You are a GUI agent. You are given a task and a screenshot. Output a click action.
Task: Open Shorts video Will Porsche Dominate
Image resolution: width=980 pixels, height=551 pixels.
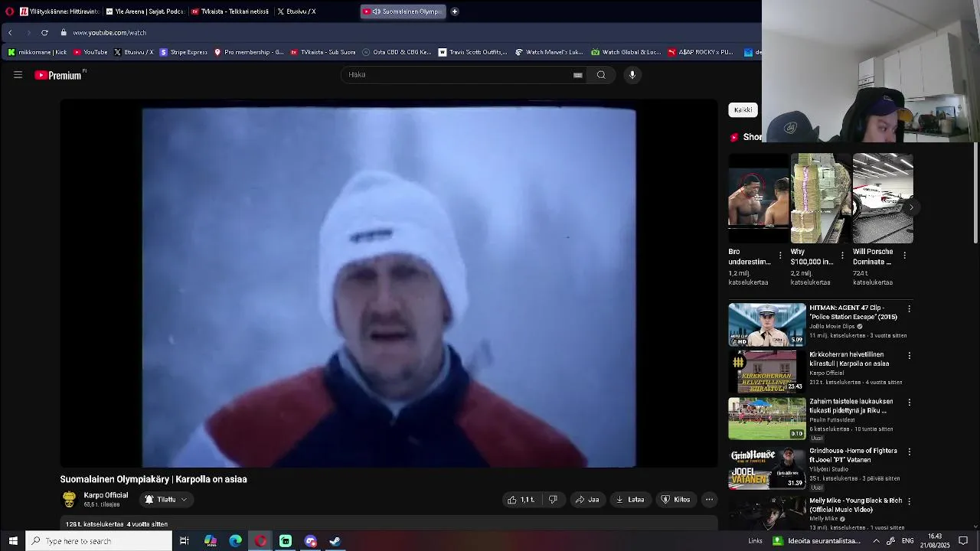[883, 198]
